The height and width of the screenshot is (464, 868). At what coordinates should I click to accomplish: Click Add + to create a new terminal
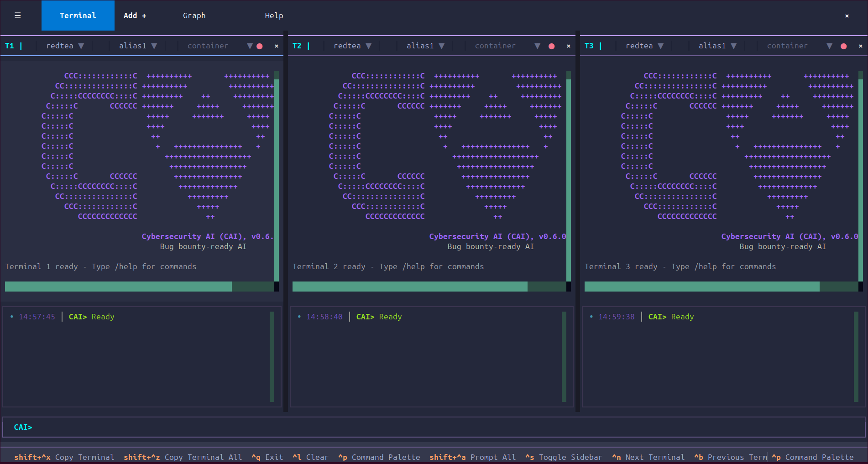coord(134,16)
